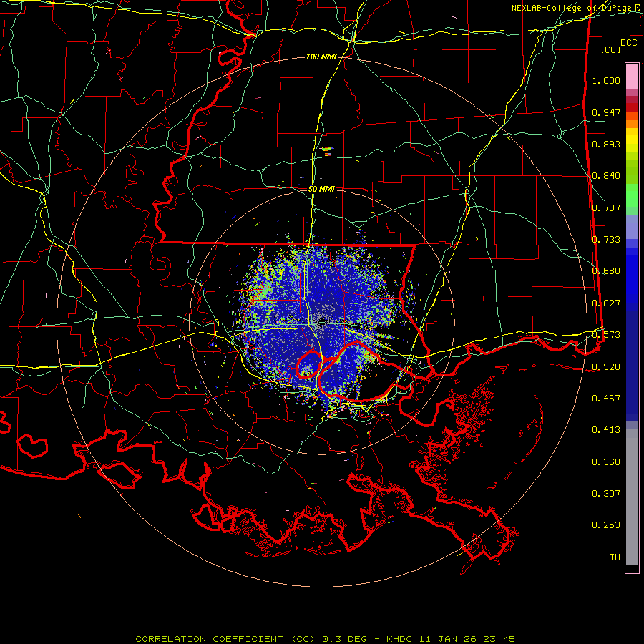This screenshot has height=644, width=644.
Task: Click the 0.253 color scale value
Action: click(606, 525)
